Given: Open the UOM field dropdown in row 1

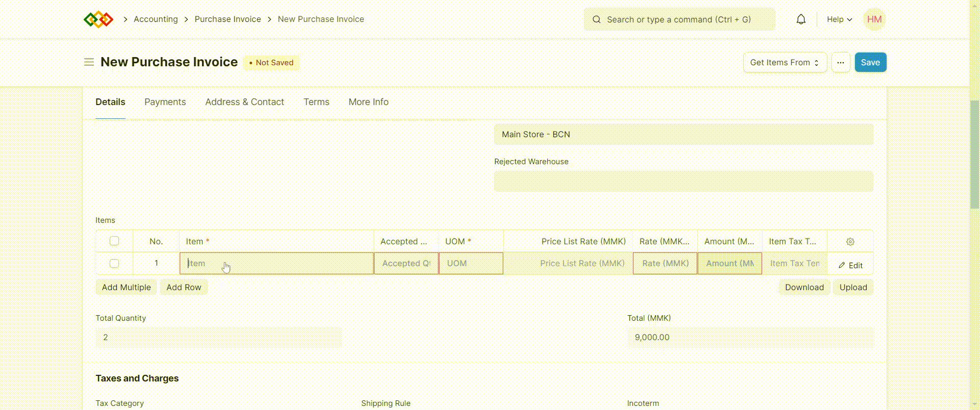Looking at the screenshot, I should (471, 263).
